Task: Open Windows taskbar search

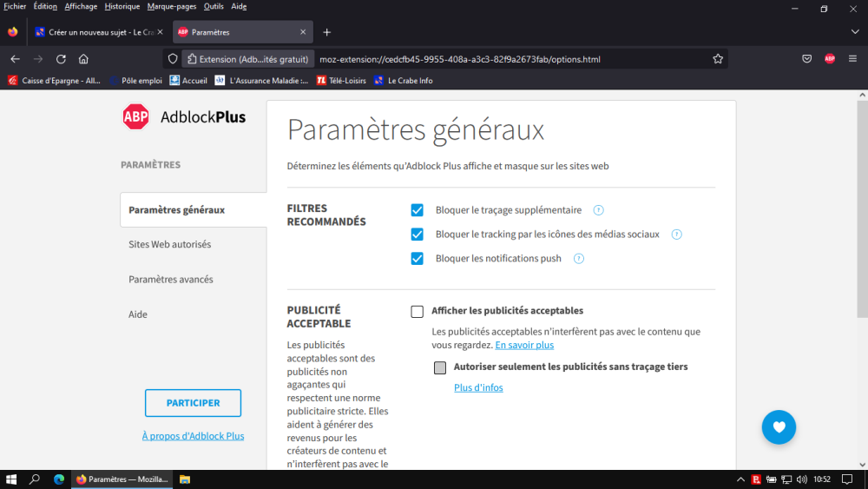Action: pyautogui.click(x=35, y=479)
